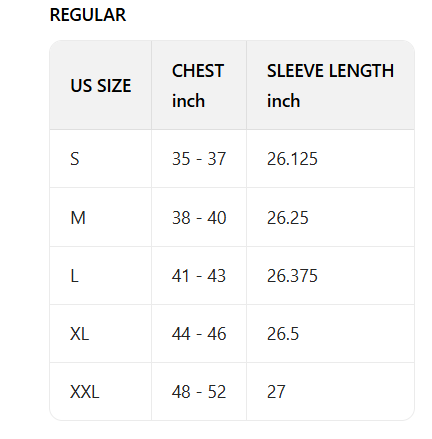Click the 41 - 43 chest value

199,276
